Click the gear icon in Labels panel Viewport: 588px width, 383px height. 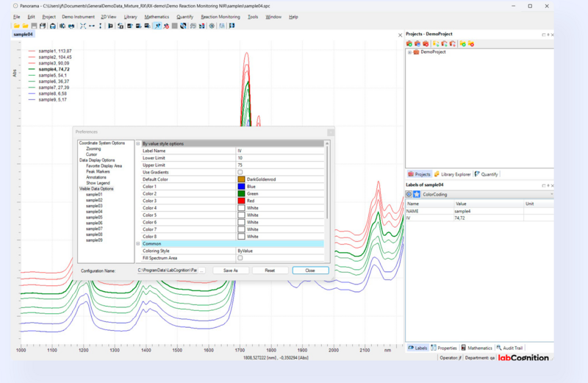(409, 194)
